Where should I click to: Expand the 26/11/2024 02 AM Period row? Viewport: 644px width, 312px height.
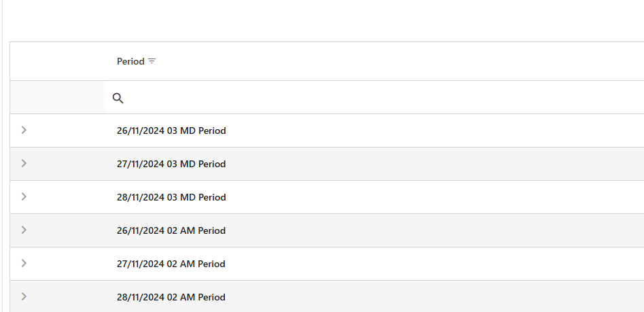point(24,230)
